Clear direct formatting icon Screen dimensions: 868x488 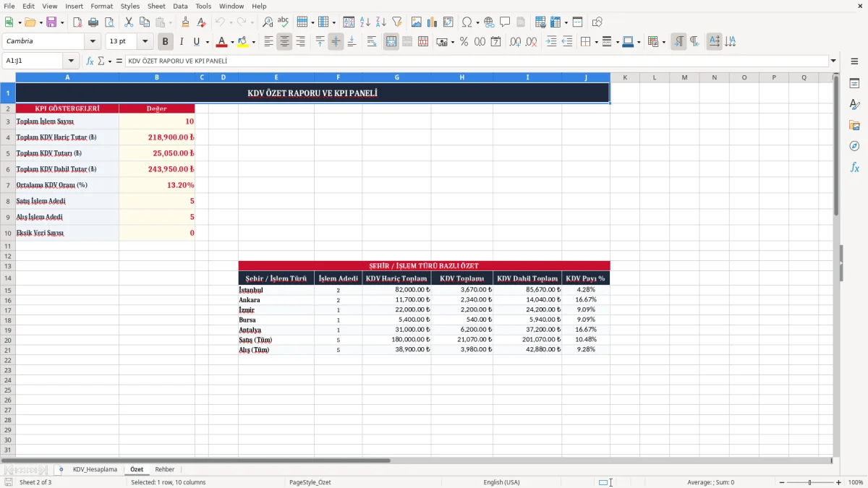201,22
